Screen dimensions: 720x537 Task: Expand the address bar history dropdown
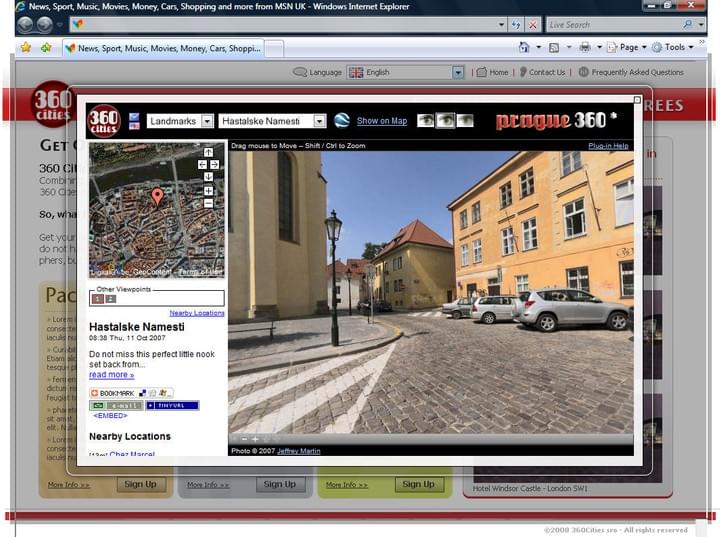pyautogui.click(x=501, y=24)
